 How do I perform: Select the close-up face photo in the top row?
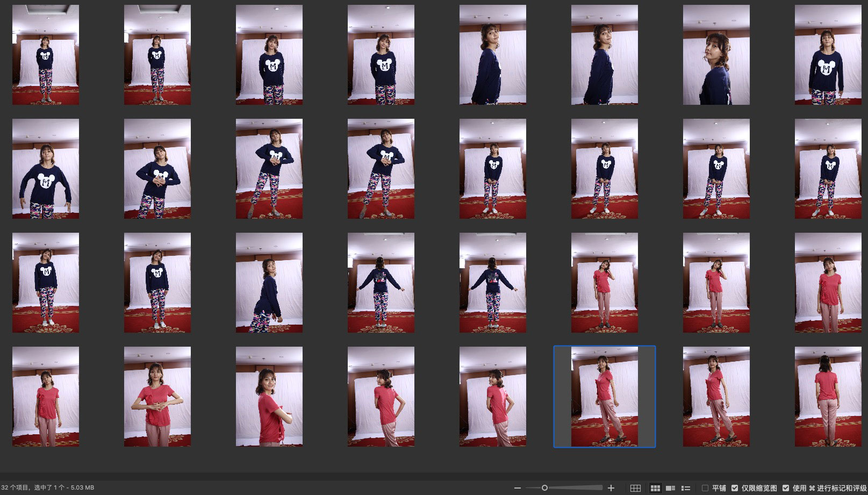[716, 55]
